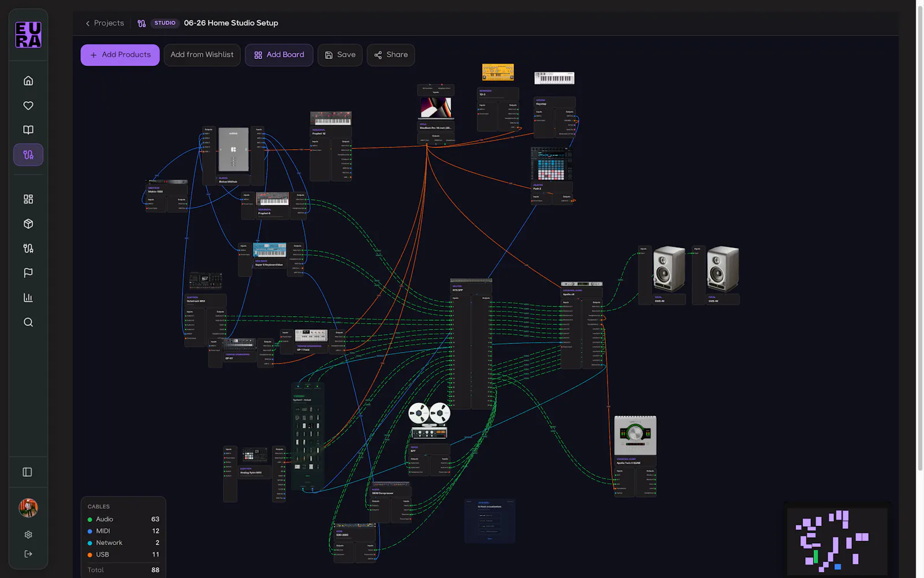Click the STUDIO badge in the header
This screenshot has width=924, height=578.
pyautogui.click(x=165, y=23)
